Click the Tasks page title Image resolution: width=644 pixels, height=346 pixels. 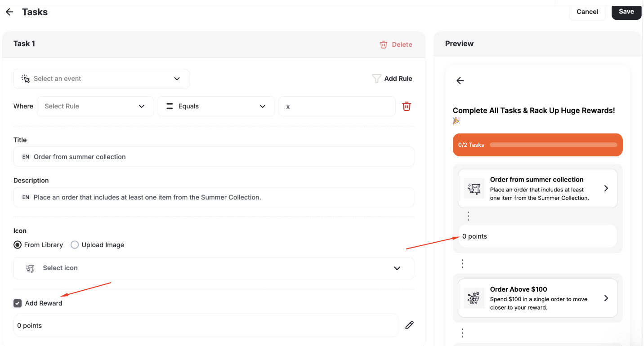pyautogui.click(x=35, y=12)
